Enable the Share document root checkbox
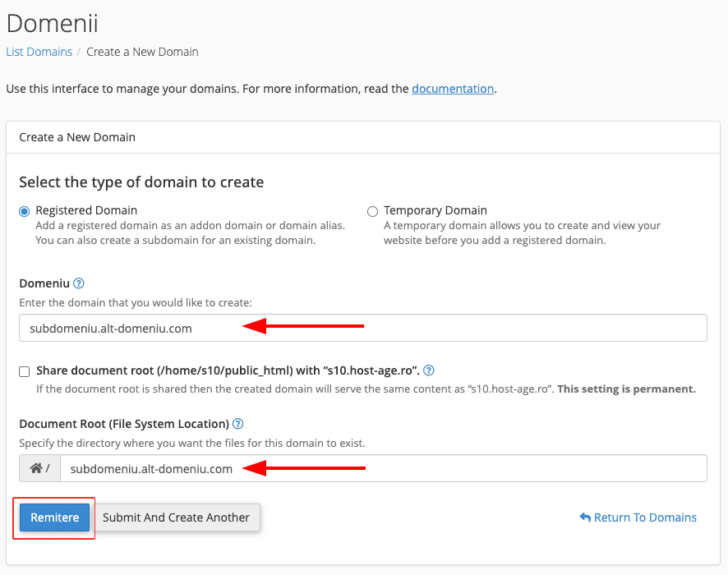 tap(25, 371)
